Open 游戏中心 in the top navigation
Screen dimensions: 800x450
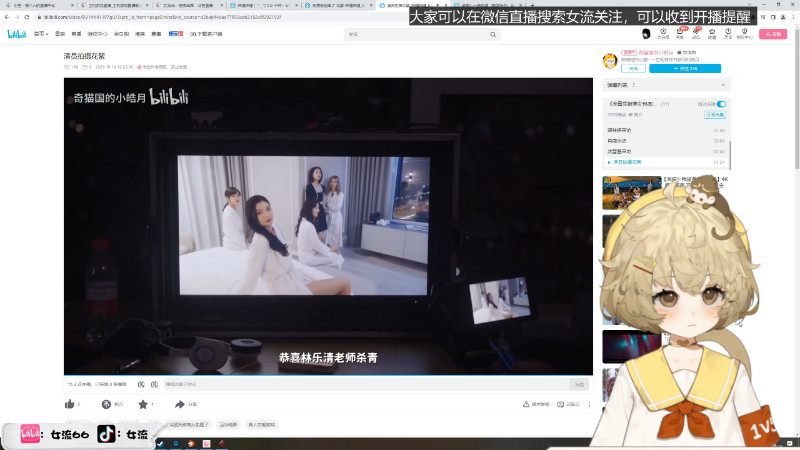click(x=97, y=34)
